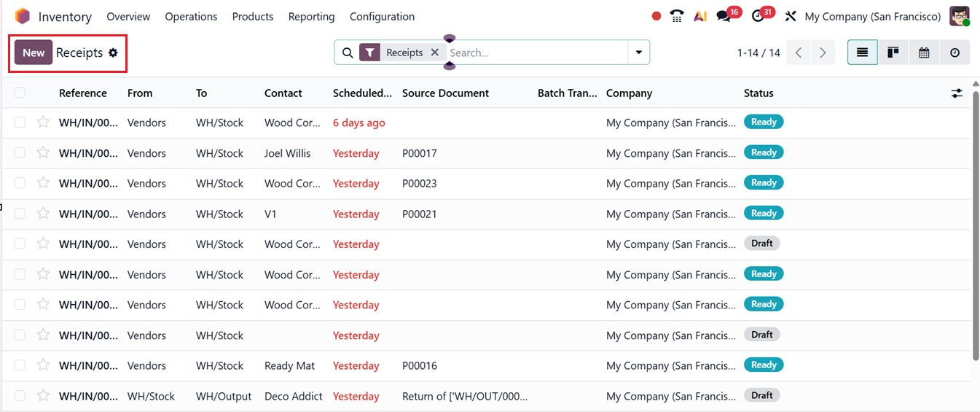Open the activities clock icon
This screenshot has height=412, width=980.
[758, 16]
